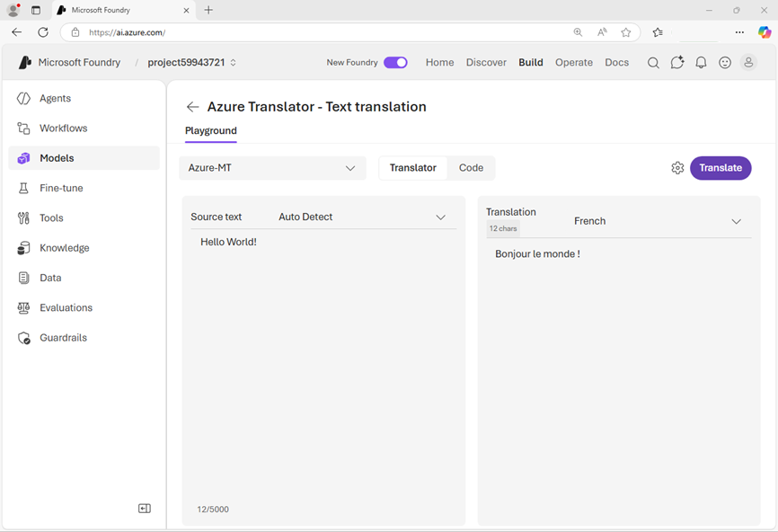Screen dimensions: 778x532
Task: Switch to the Playground tab
Action: pyautogui.click(x=211, y=130)
